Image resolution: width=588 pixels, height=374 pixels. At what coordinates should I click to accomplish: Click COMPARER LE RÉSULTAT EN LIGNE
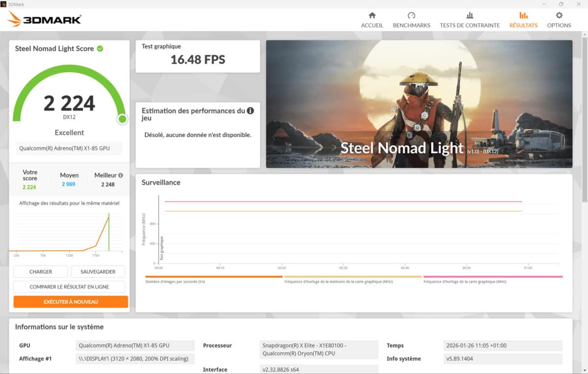coord(69,287)
